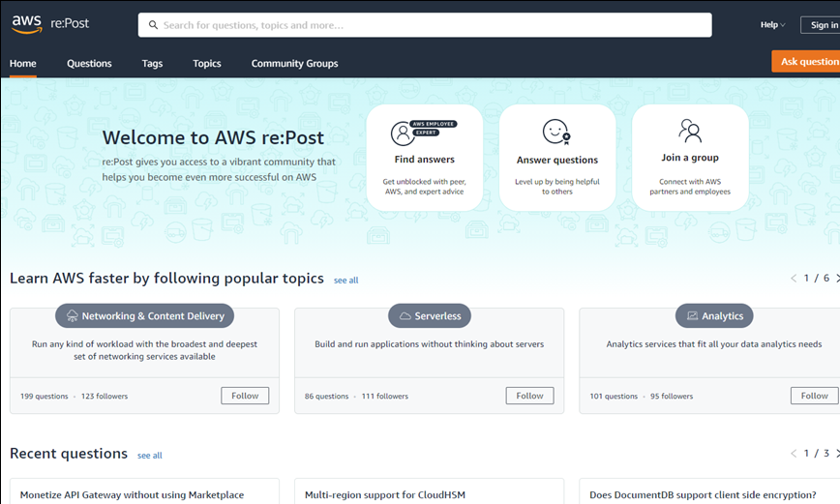Click the Serverless cloud icon
This screenshot has width=840, height=504.
pos(405,316)
